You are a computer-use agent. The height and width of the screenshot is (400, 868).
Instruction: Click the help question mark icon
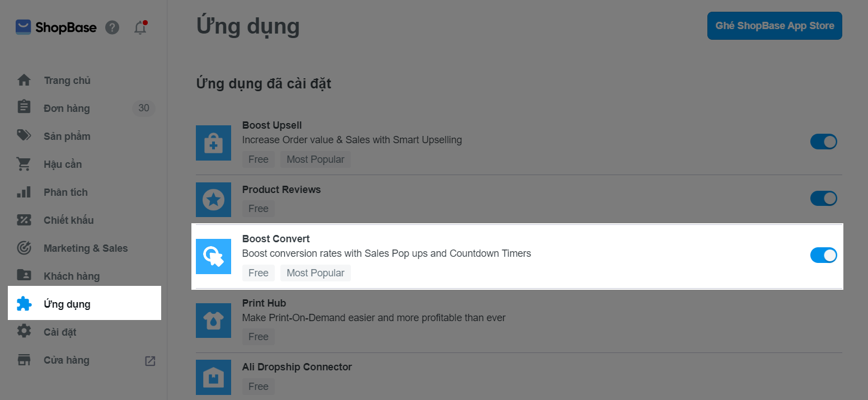coord(112,27)
